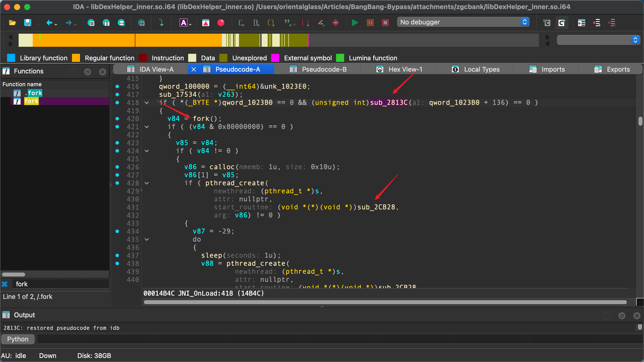This screenshot has height=362, width=644.
Task: Collapse the do loop at line 435
Action: coord(147,239)
